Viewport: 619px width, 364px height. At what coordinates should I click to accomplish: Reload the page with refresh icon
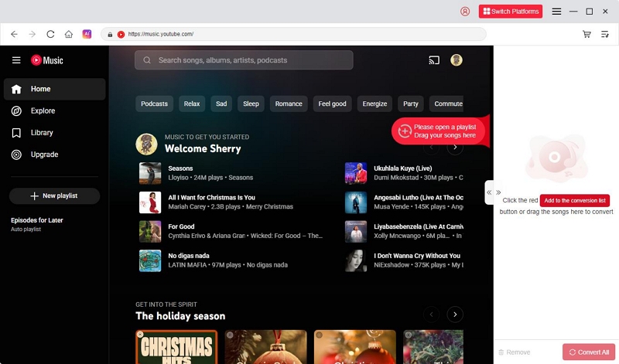(50, 34)
